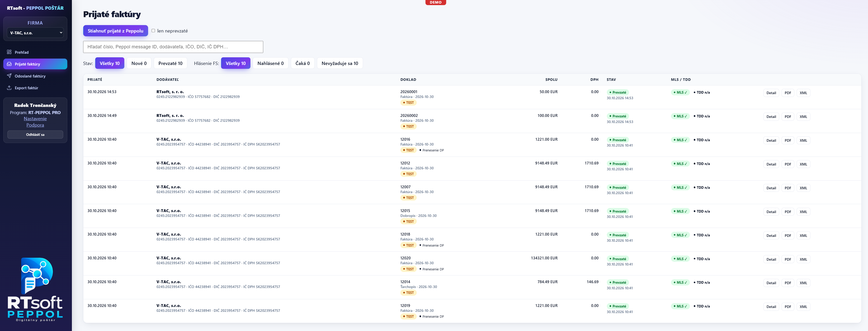The image size is (868, 331).
Task: Open 'Odoslané faktúry' sidebar menu item
Action: pos(35,76)
